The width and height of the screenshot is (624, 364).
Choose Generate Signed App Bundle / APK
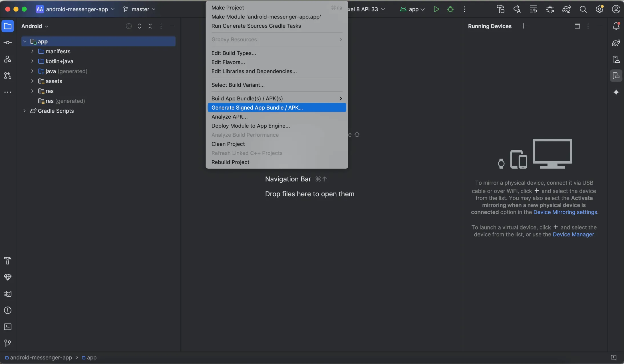click(277, 108)
